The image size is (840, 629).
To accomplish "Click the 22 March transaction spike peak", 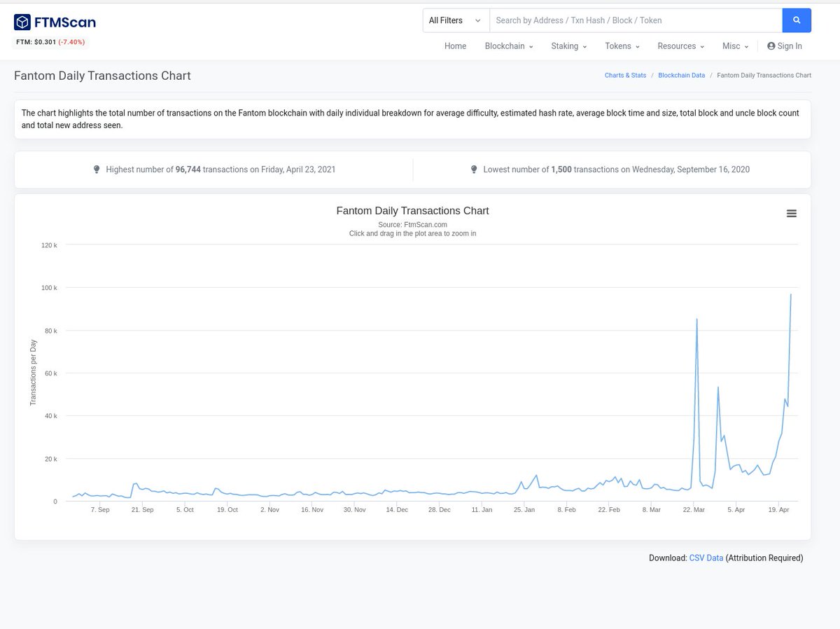I will (696, 319).
